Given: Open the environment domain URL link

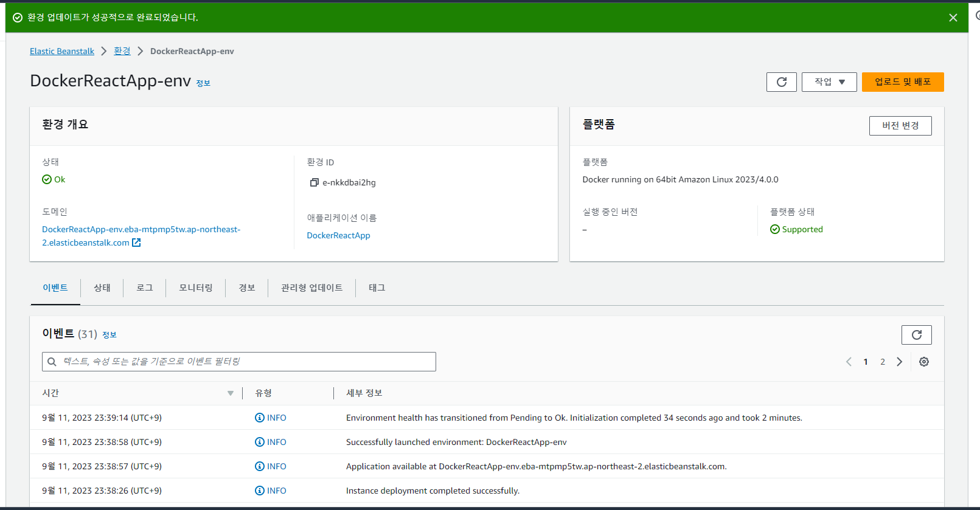Looking at the screenshot, I should 141,236.
